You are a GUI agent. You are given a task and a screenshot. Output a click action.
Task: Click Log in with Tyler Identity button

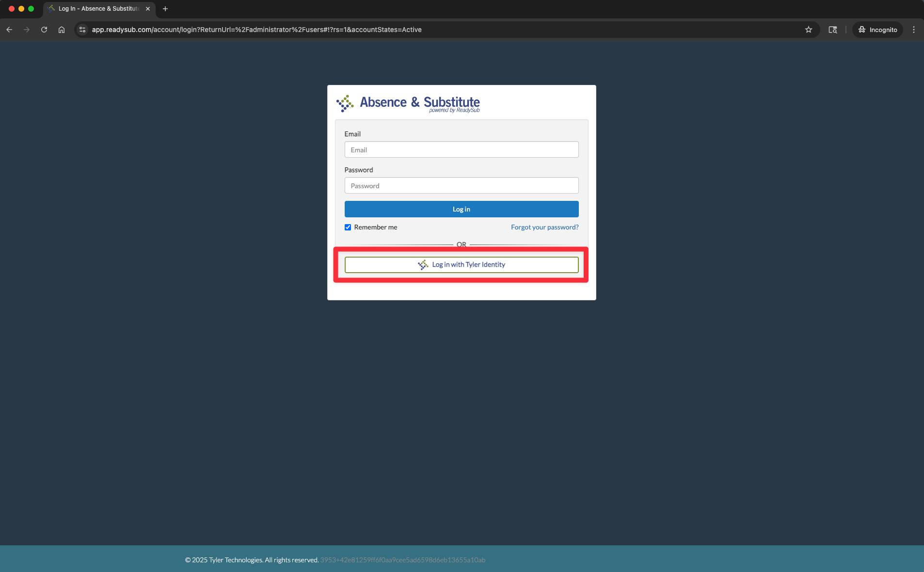(462, 265)
